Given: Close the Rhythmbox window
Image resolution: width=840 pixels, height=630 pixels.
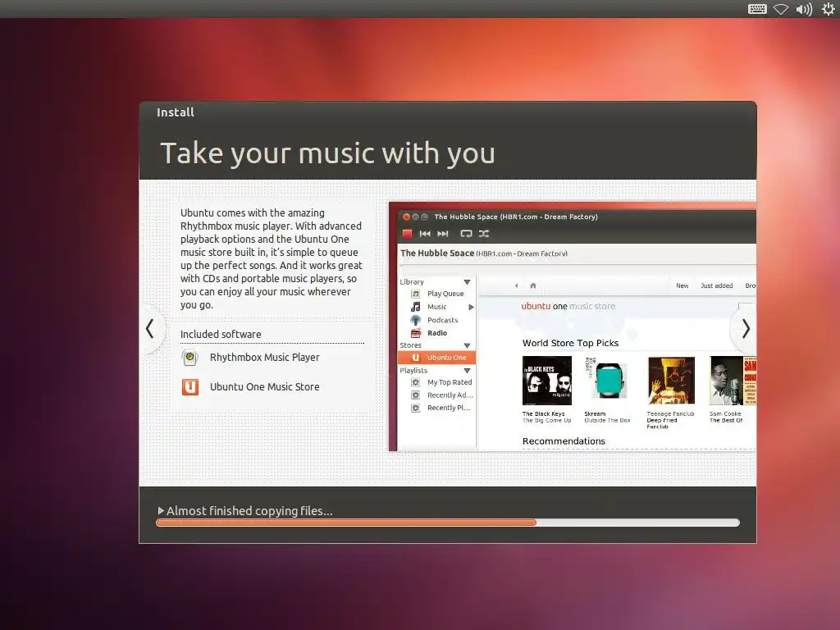Looking at the screenshot, I should (x=406, y=217).
